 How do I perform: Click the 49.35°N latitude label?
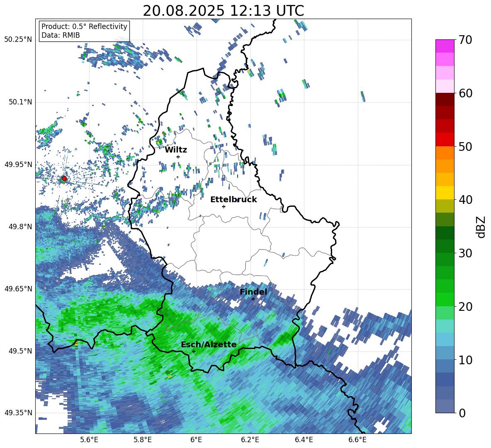[18, 413]
